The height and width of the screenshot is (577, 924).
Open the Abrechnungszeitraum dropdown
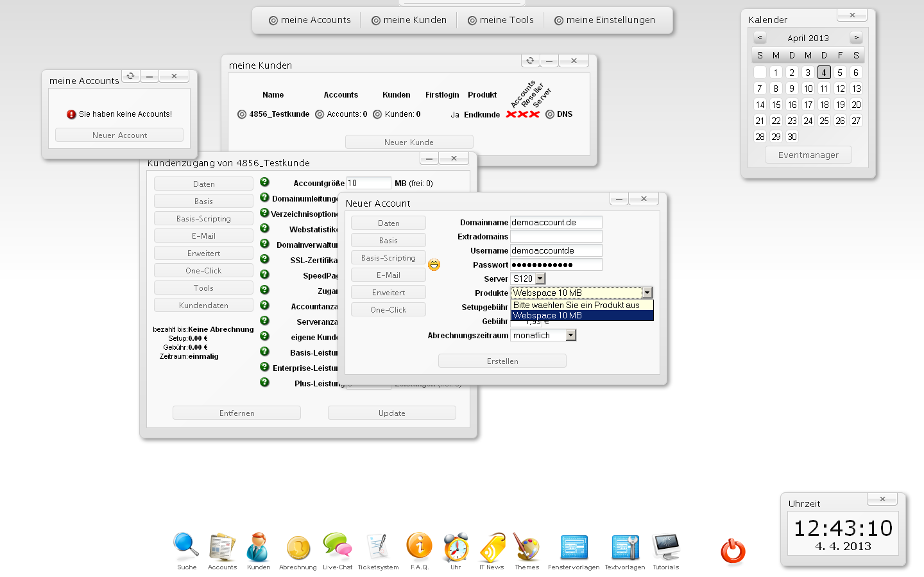coord(570,334)
